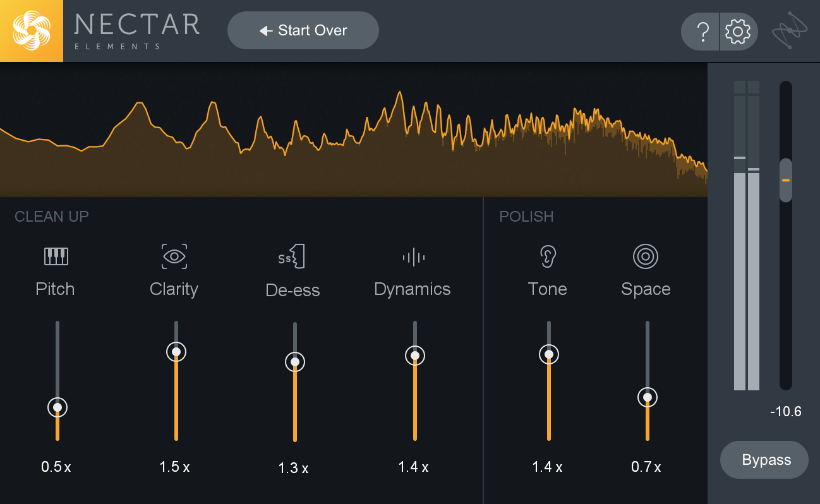The width and height of the screenshot is (820, 504).
Task: Click the Space slider handle
Action: 648,397
